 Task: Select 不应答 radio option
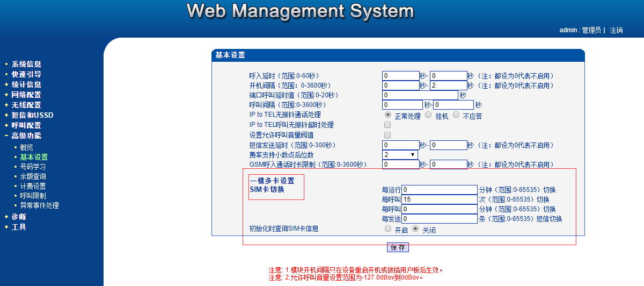pos(456,115)
